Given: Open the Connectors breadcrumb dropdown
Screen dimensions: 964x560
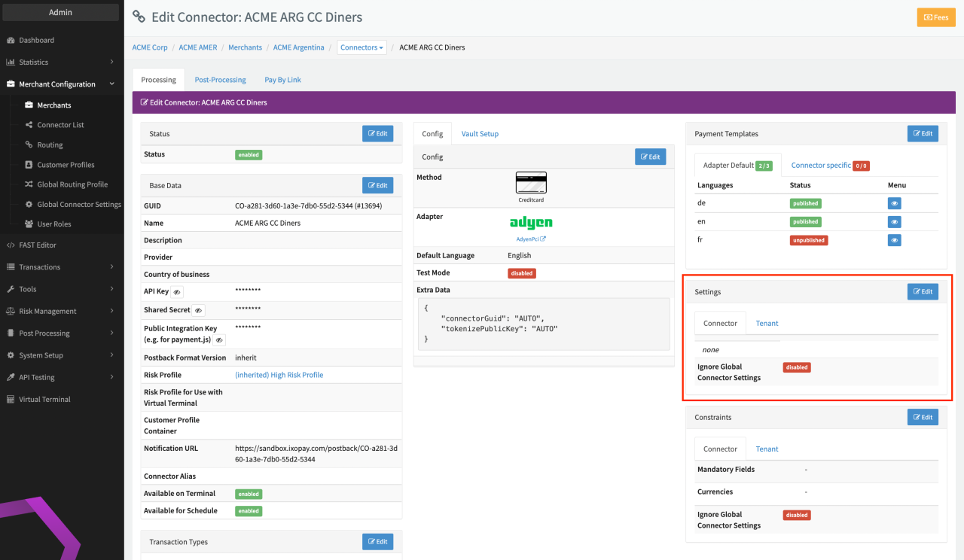Looking at the screenshot, I should click(361, 47).
